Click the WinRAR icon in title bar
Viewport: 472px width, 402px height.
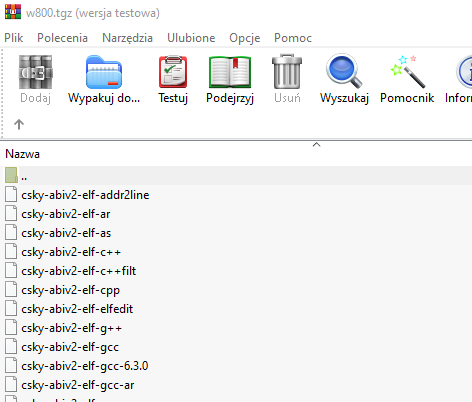(13, 12)
